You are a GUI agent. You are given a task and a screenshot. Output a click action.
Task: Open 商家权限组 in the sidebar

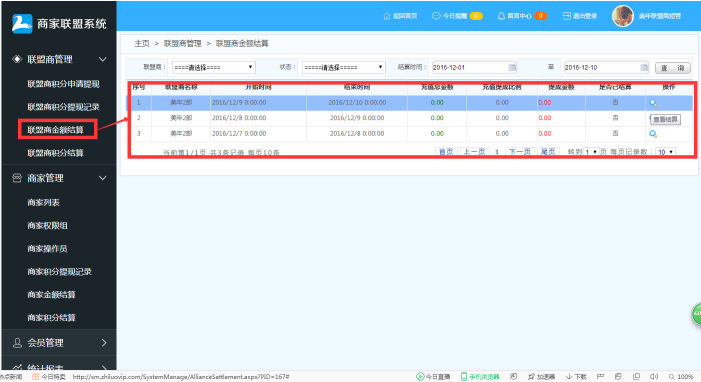point(47,225)
